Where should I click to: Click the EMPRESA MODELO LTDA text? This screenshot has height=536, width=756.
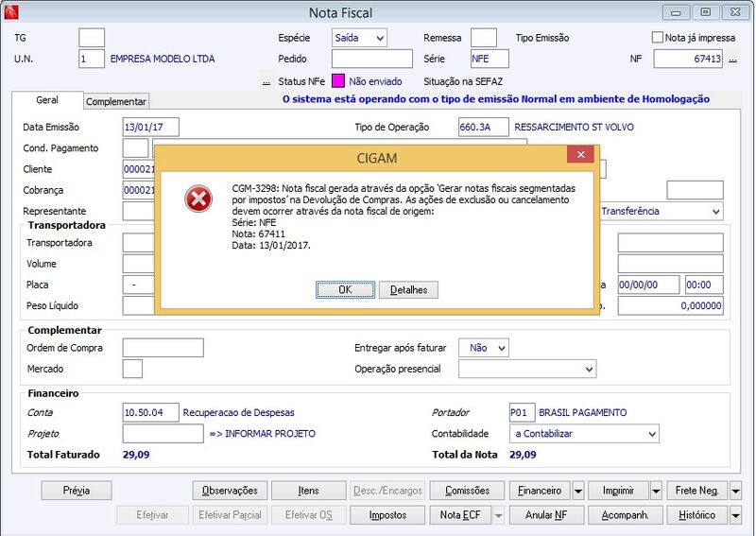[163, 59]
